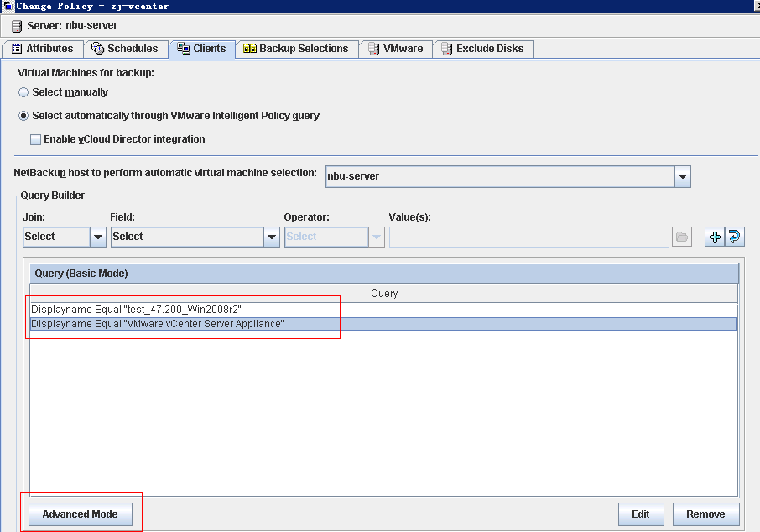Viewport: 760px width, 532px height.
Task: Click nbu-server host selection field
Action: pyautogui.click(x=500, y=176)
